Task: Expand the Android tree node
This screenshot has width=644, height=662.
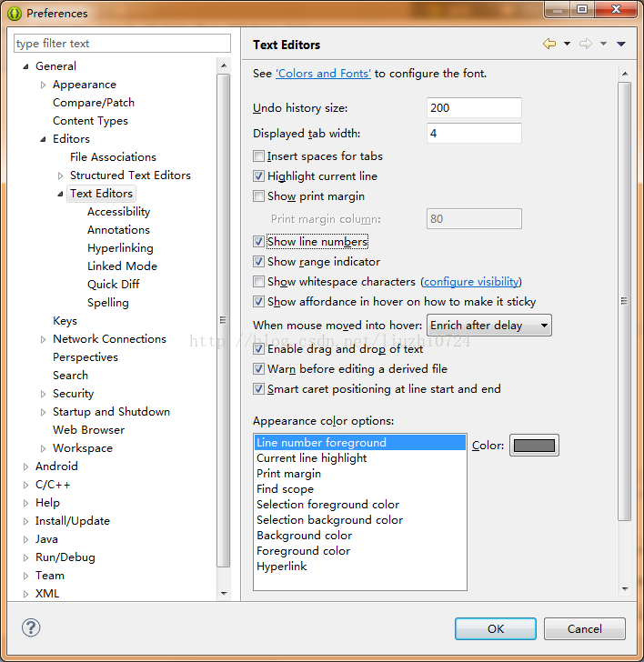Action: click(25, 466)
